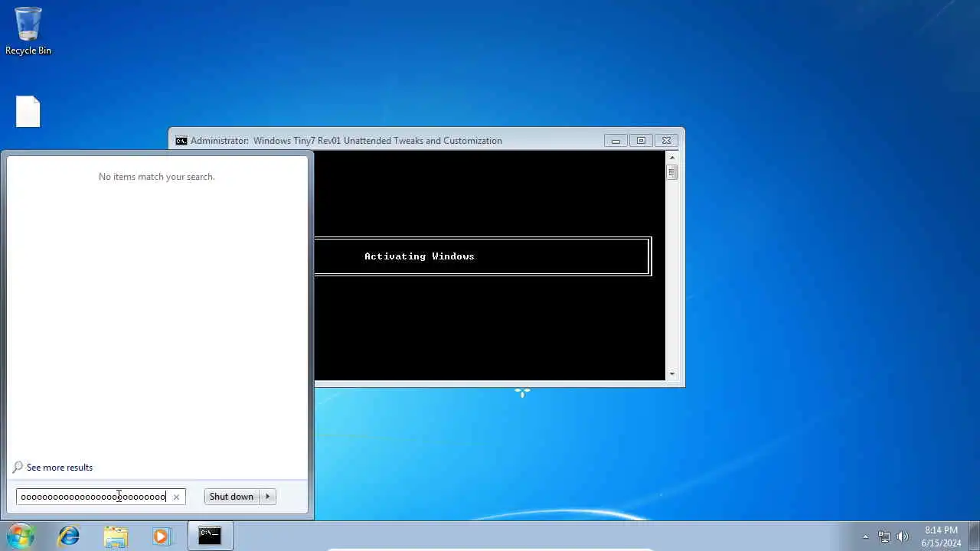Open the network tray icon
This screenshot has height=551, width=980.
click(884, 536)
